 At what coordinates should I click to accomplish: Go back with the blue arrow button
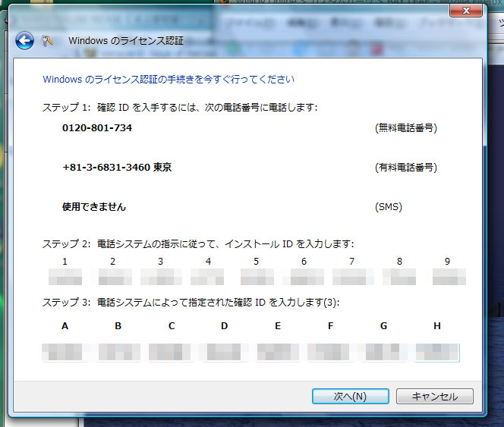coord(24,41)
